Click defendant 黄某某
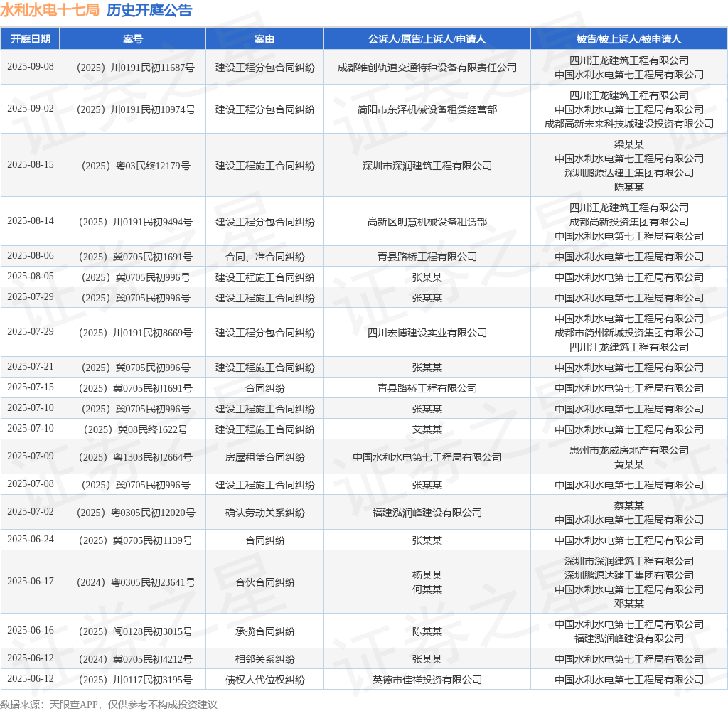The image size is (728, 711). pos(628,464)
